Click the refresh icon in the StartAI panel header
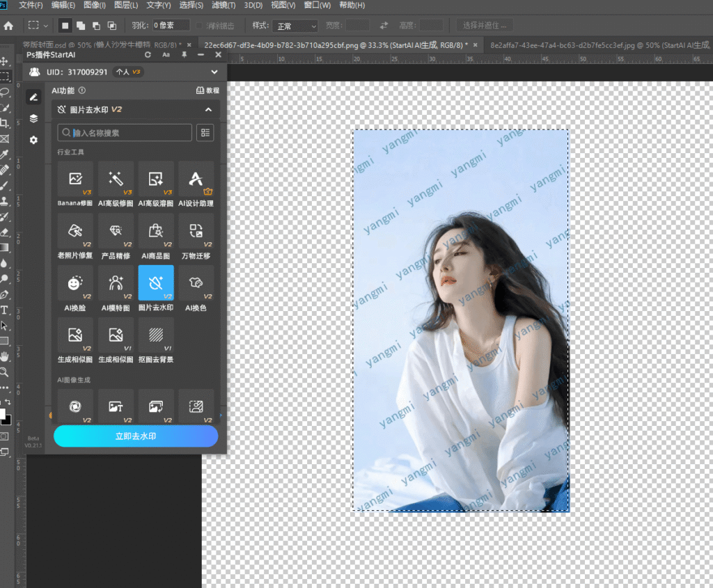The height and width of the screenshot is (588, 713). pos(148,54)
